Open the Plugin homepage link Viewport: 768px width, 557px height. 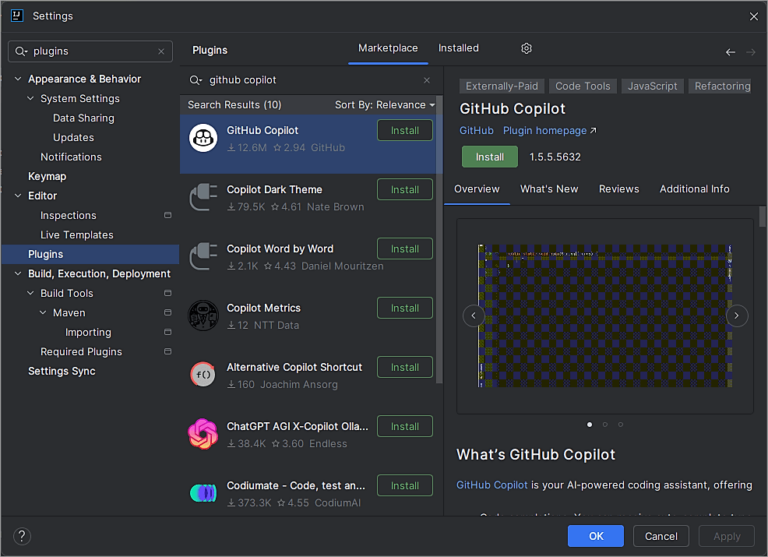[x=550, y=130]
